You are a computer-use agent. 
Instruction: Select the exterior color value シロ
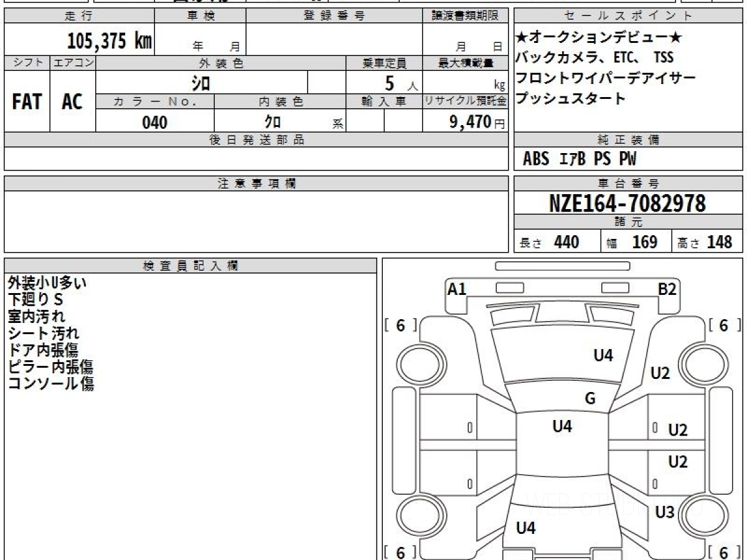(201, 83)
